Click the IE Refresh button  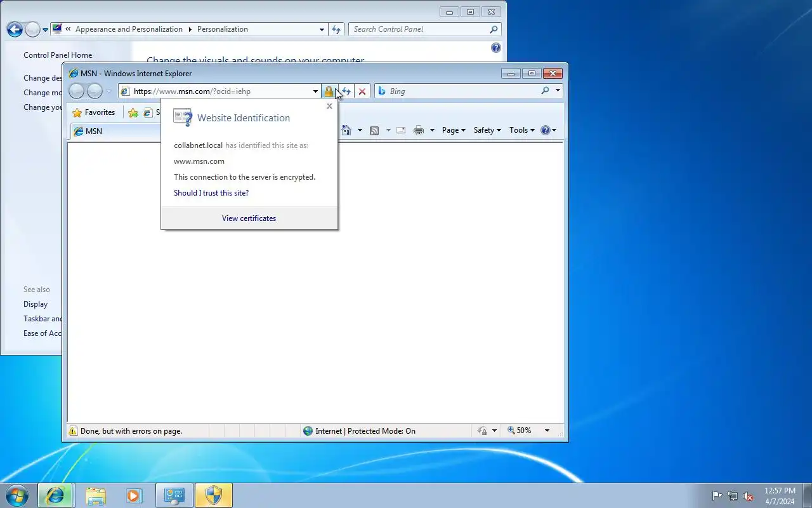pos(346,91)
